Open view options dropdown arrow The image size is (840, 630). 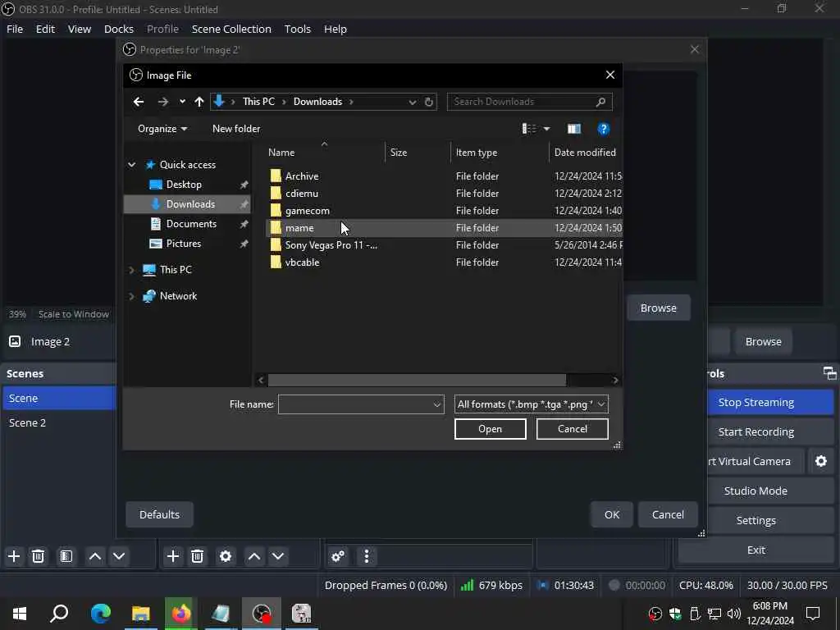click(x=546, y=129)
